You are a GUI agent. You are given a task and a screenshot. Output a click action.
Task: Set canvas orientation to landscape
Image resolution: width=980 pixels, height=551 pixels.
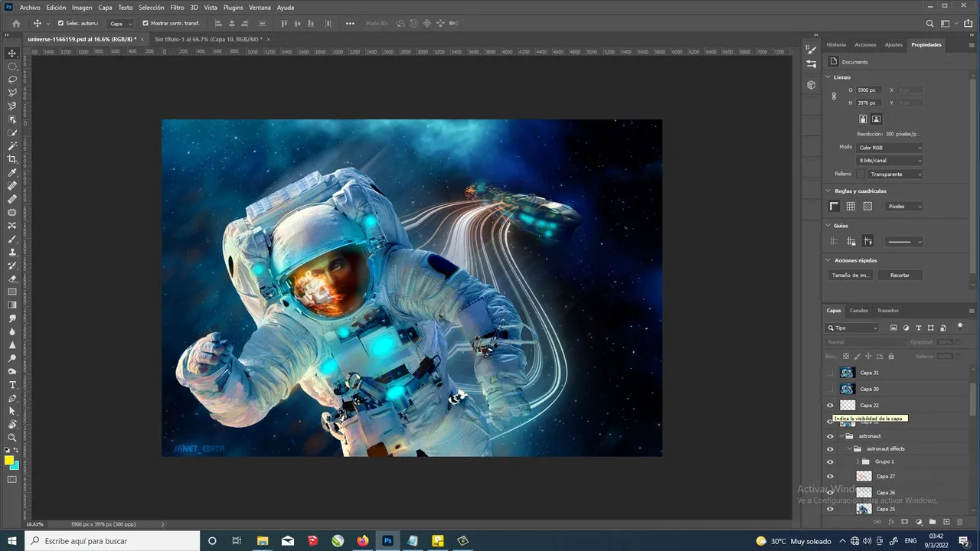[x=877, y=119]
